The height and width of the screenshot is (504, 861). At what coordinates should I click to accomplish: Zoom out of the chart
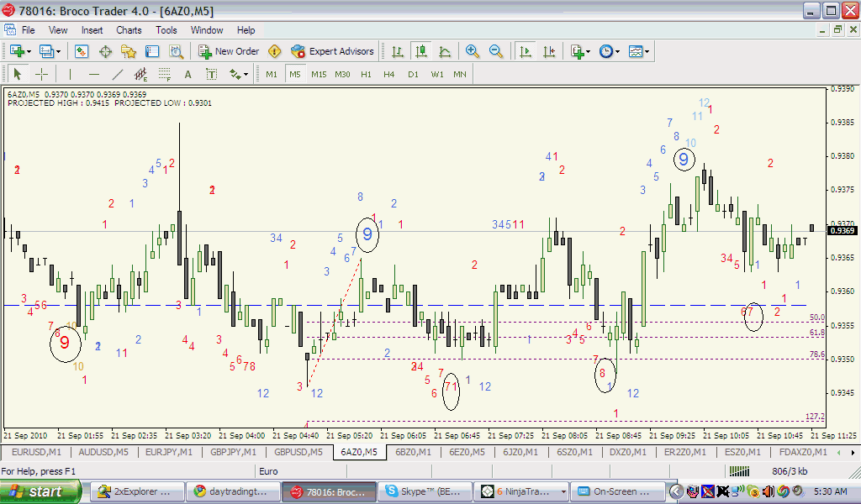pos(495,51)
